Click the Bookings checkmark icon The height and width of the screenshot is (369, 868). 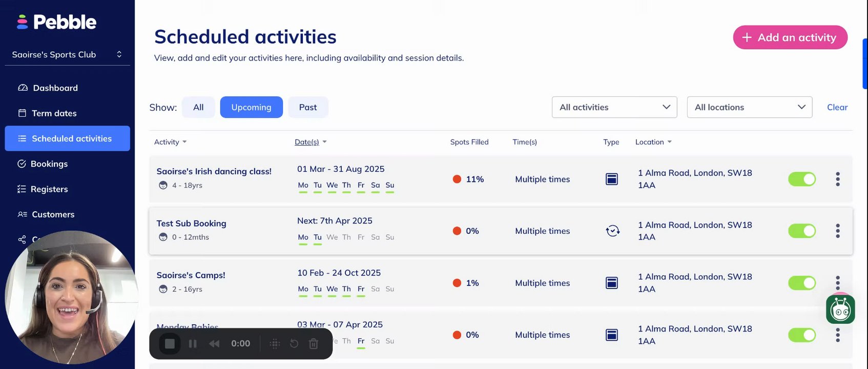pyautogui.click(x=22, y=164)
